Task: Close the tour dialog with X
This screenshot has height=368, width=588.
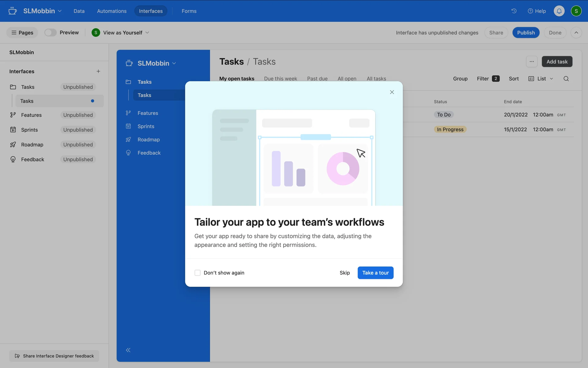Action: point(392,92)
